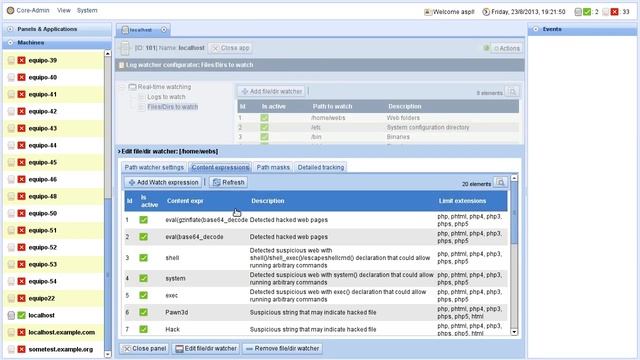Click red error icon for sometest.example.org
The image size is (640, 360).
(22, 349)
